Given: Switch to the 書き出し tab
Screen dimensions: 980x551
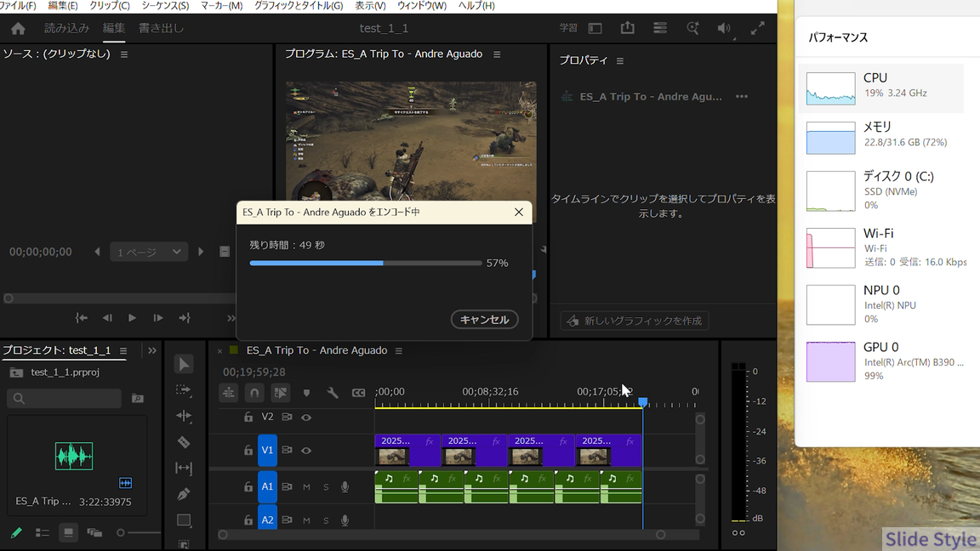Looking at the screenshot, I should pos(161,28).
